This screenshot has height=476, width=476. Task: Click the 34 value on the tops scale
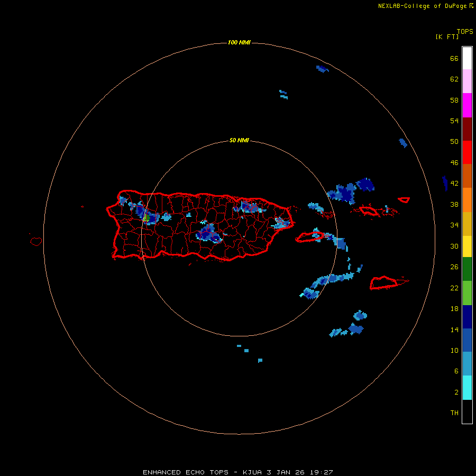tap(454, 225)
